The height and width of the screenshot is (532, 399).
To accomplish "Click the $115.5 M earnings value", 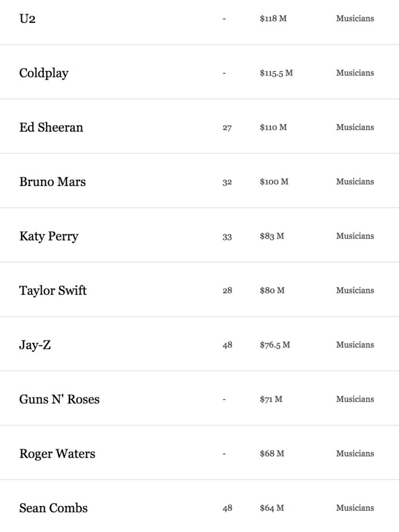I will coord(276,73).
